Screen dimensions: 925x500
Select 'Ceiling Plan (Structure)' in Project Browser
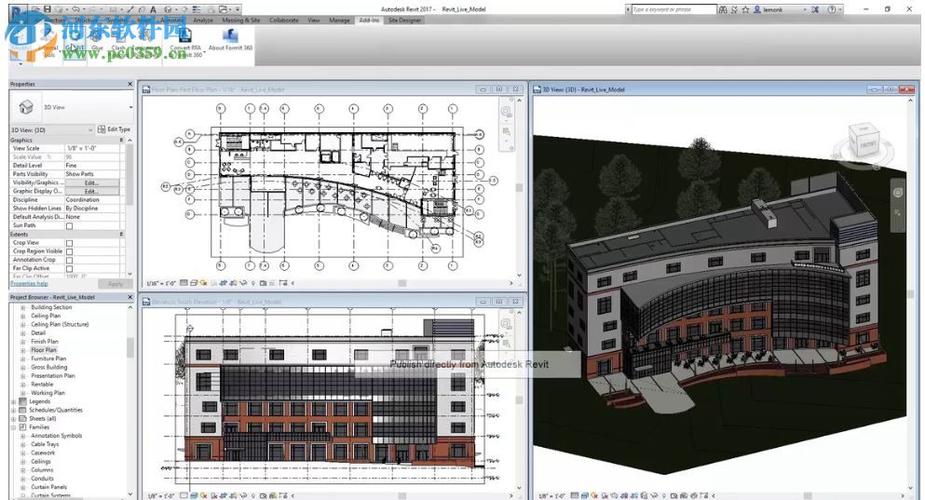(x=60, y=324)
